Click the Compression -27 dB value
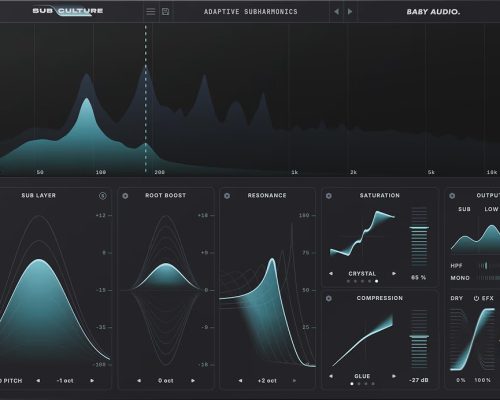The image size is (500, 400). (419, 380)
